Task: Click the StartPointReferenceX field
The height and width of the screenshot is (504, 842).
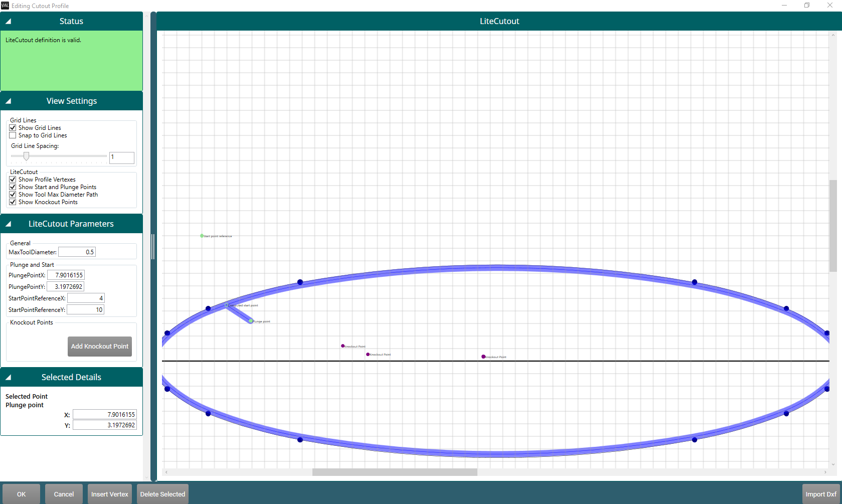Action: 86,298
